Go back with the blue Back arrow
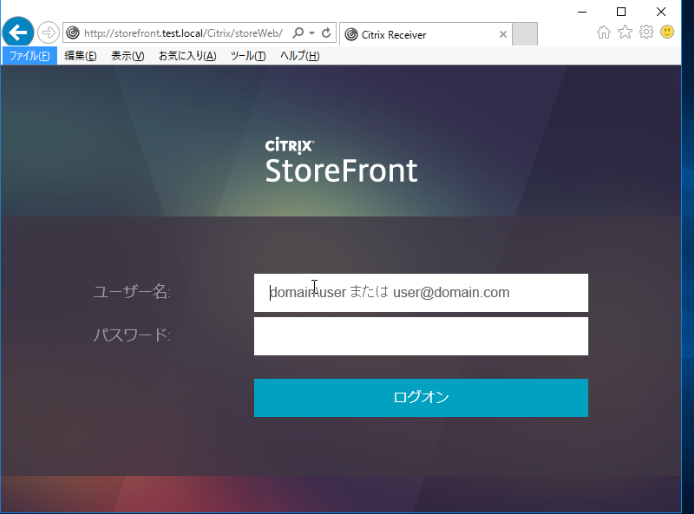Screen dimensions: 694x514 pyautogui.click(x=18, y=32)
